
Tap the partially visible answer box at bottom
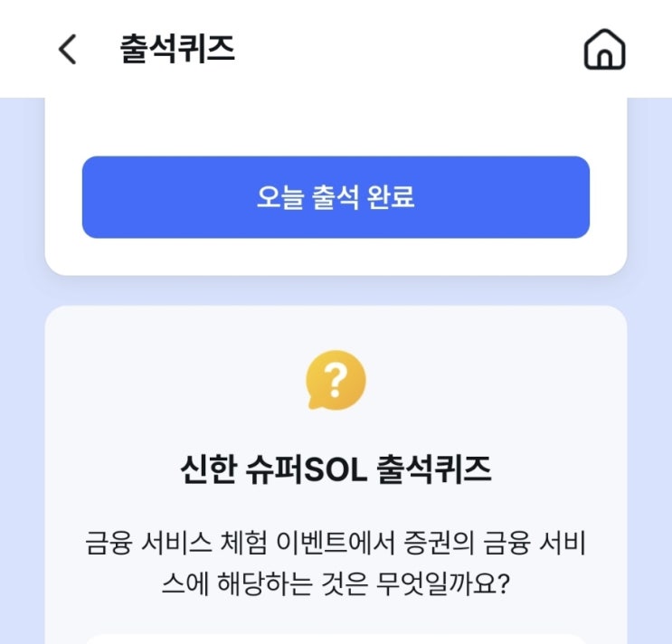pos(336,639)
